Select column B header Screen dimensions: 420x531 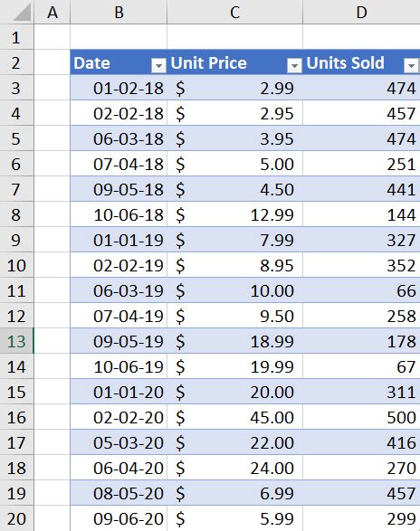pos(119,12)
